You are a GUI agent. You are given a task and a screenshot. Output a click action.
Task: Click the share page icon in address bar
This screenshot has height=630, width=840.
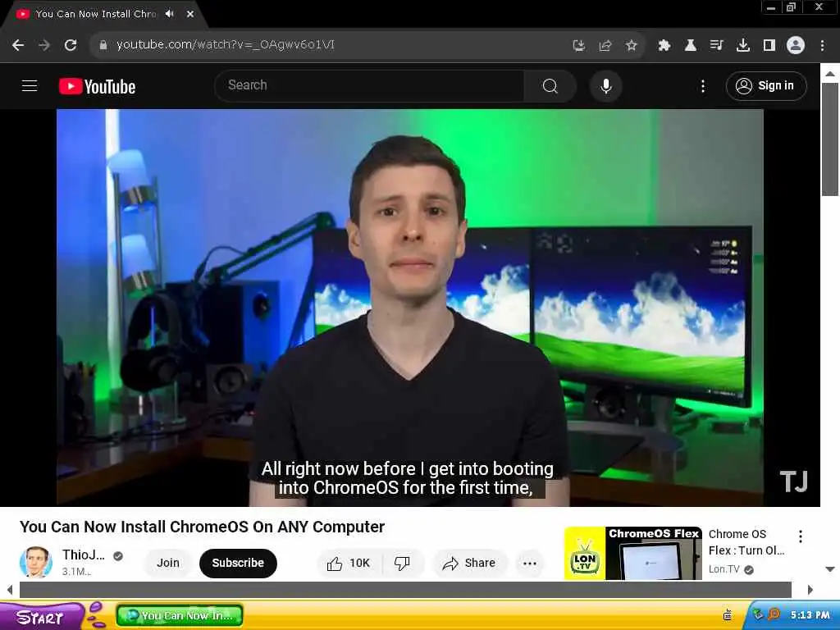(x=605, y=46)
